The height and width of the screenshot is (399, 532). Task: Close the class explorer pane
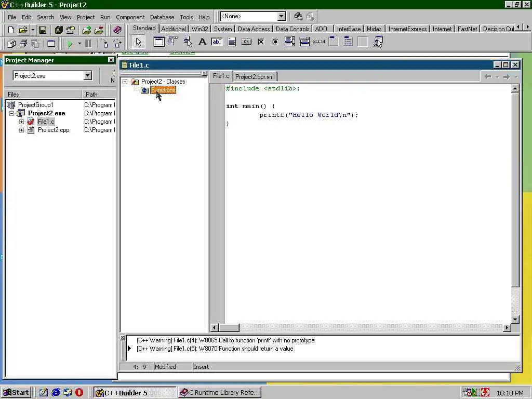204,73
